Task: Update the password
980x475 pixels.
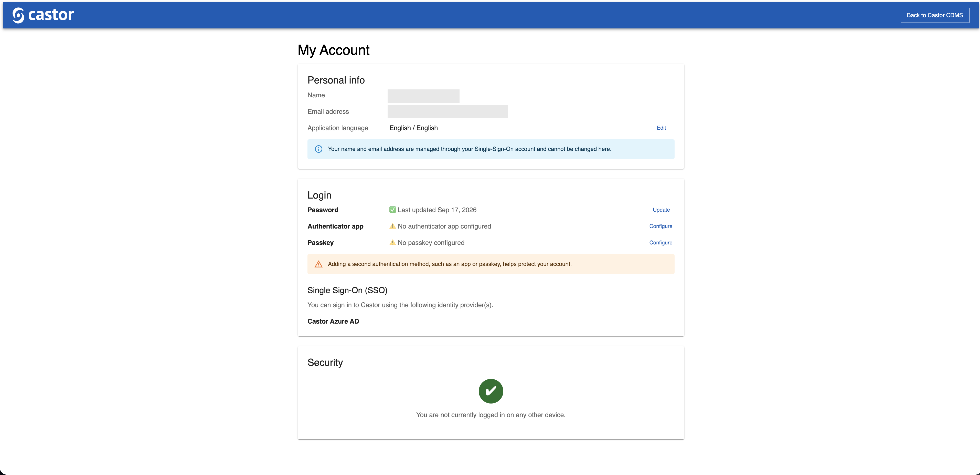Action: point(661,210)
